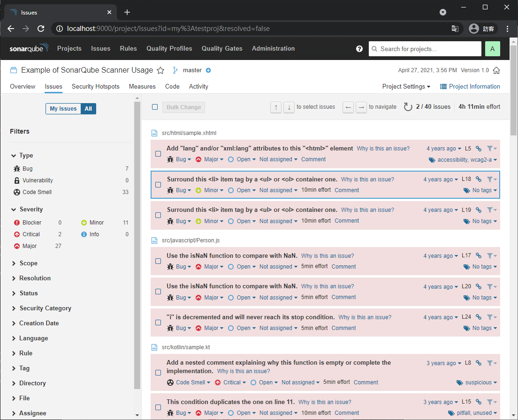The image size is (518, 420).
Task: Click the file icon beside src/html/sample.xhtml
Action: point(154,133)
